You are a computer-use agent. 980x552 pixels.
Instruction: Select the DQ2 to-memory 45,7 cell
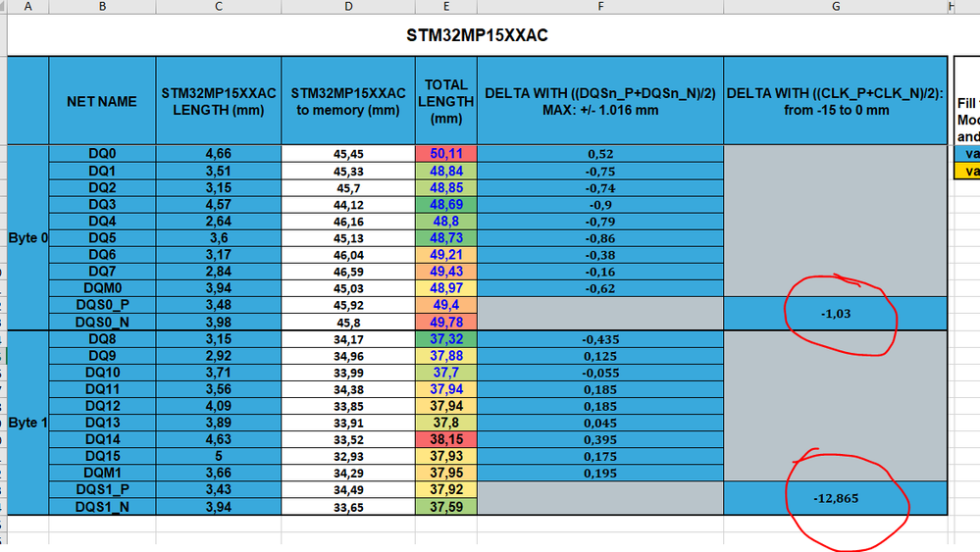348,187
